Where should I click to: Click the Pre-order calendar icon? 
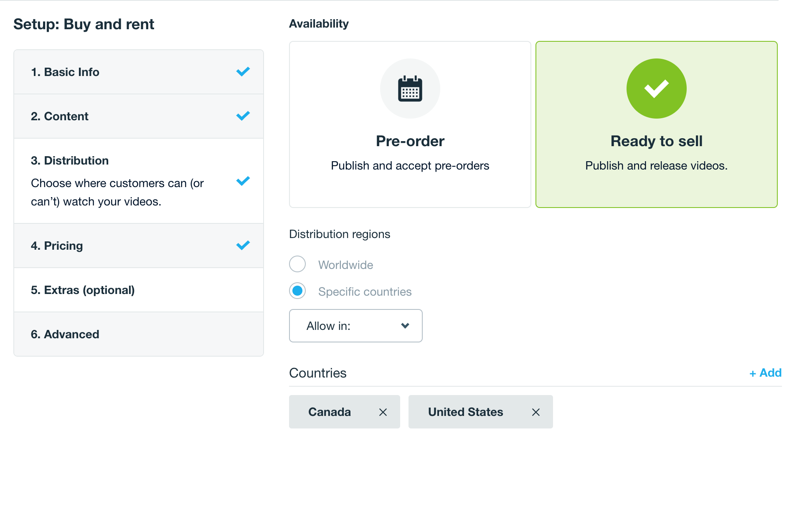pyautogui.click(x=410, y=89)
